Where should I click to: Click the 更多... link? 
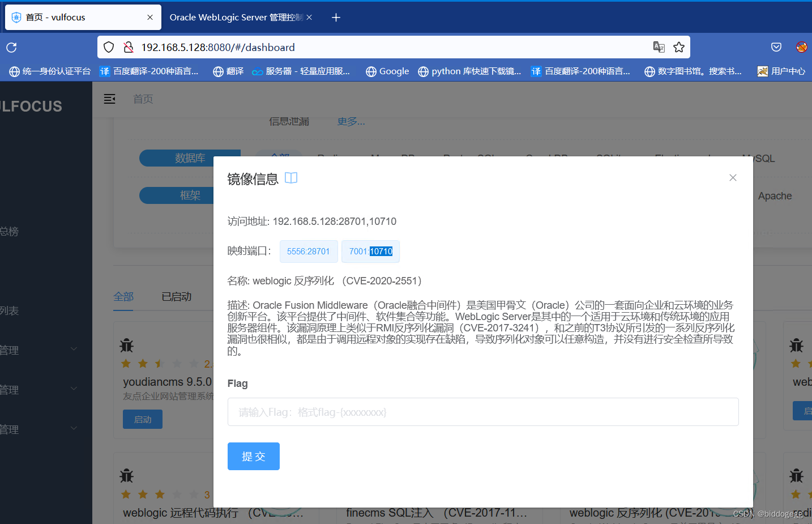click(351, 121)
